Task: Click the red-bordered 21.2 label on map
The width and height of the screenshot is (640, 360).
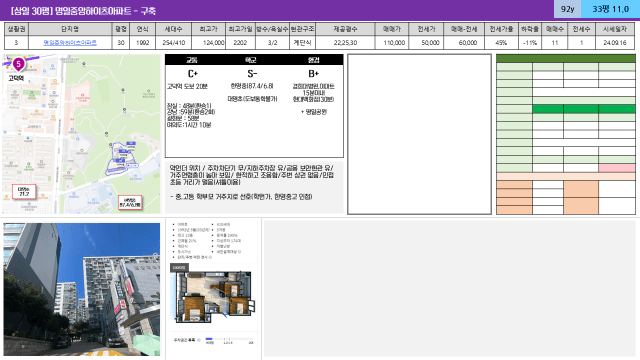Action: tap(24, 191)
